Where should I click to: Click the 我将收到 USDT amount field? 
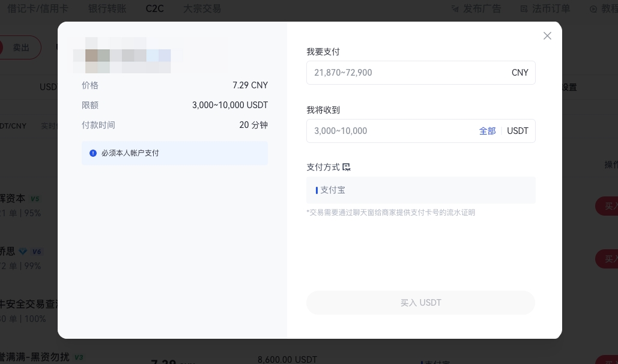pyautogui.click(x=390, y=131)
